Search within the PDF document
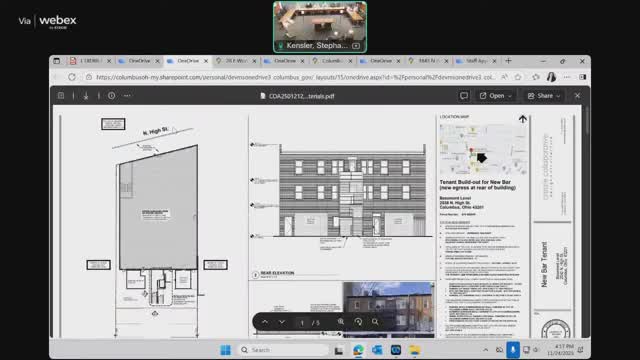 [375, 322]
